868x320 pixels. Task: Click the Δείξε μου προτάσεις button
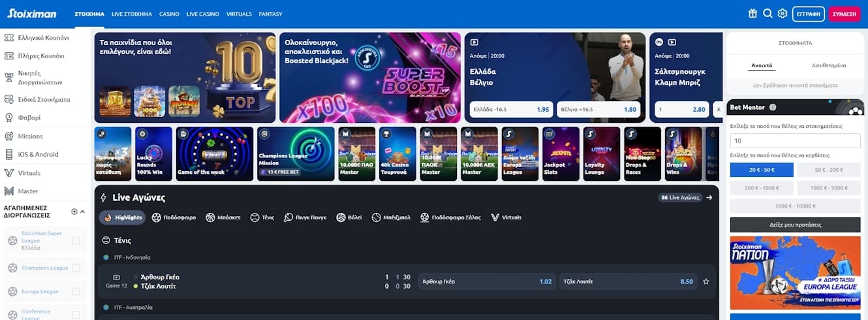pyautogui.click(x=795, y=225)
